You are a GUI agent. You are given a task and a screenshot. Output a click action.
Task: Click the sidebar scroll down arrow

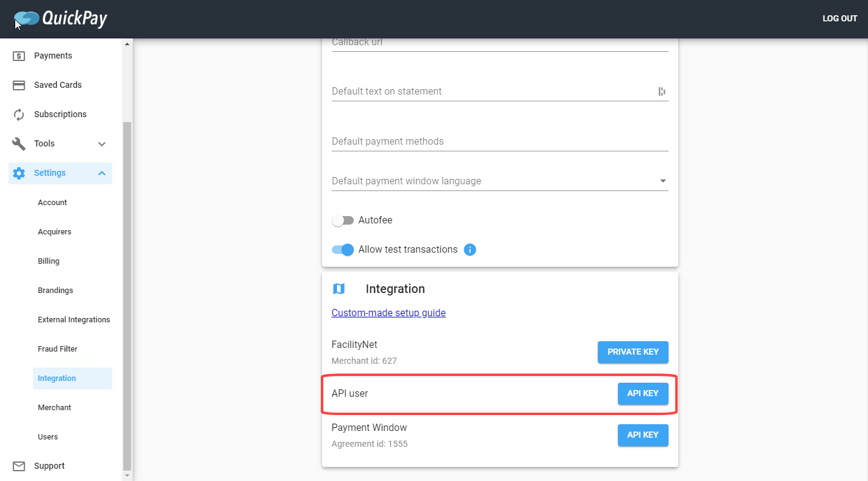click(x=127, y=475)
